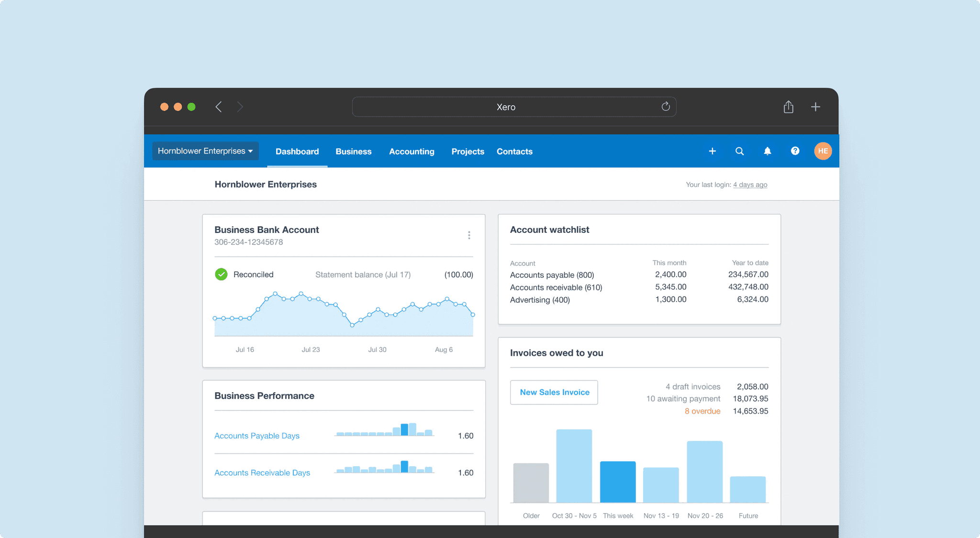
Task: Click the search magnifier icon
Action: tap(740, 151)
